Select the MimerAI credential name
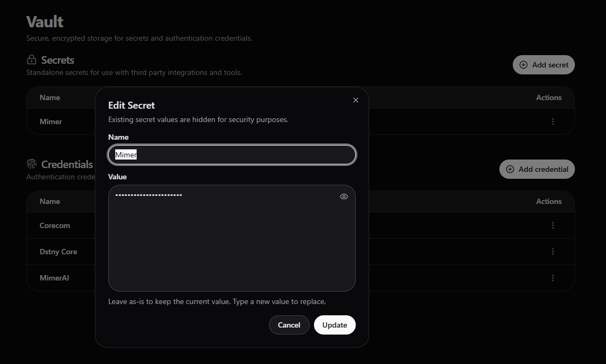Viewport: 606px width, 364px height. [54, 278]
